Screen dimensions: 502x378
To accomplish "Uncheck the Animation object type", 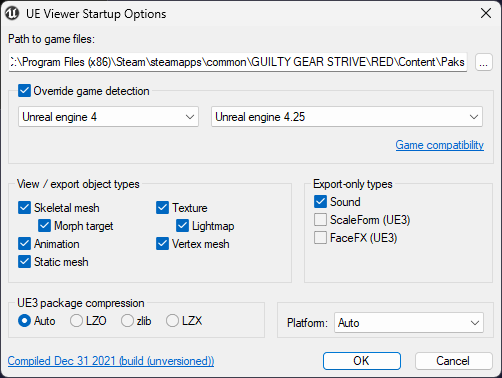I will [24, 244].
